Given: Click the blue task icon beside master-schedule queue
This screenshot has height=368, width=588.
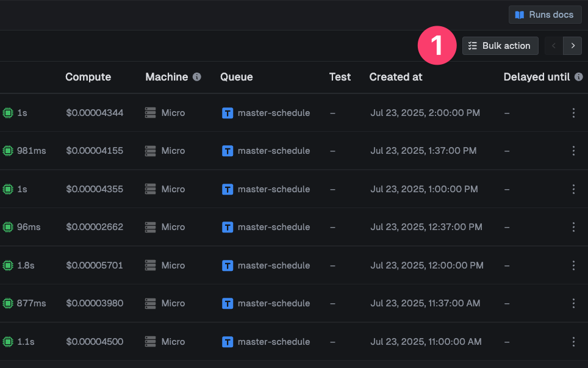Looking at the screenshot, I should point(227,113).
